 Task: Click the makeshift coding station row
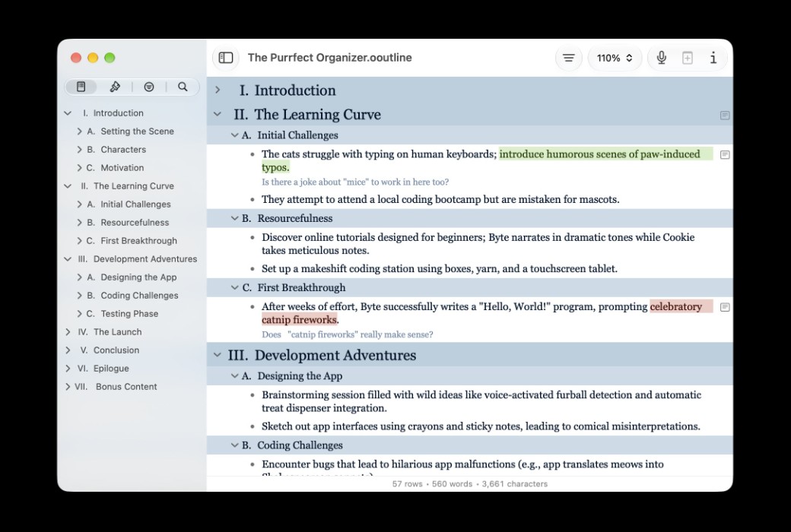440,268
